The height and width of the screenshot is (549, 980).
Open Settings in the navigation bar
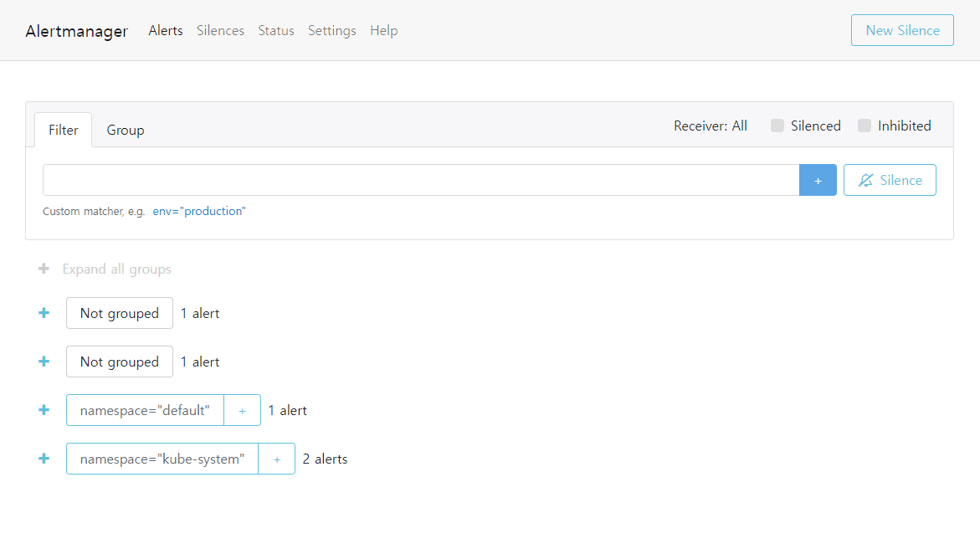pos(332,30)
